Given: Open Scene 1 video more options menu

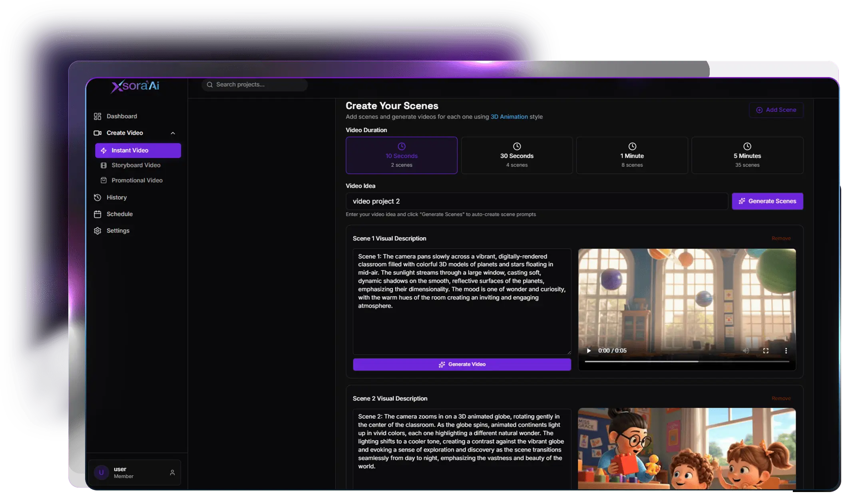Looking at the screenshot, I should pos(786,351).
